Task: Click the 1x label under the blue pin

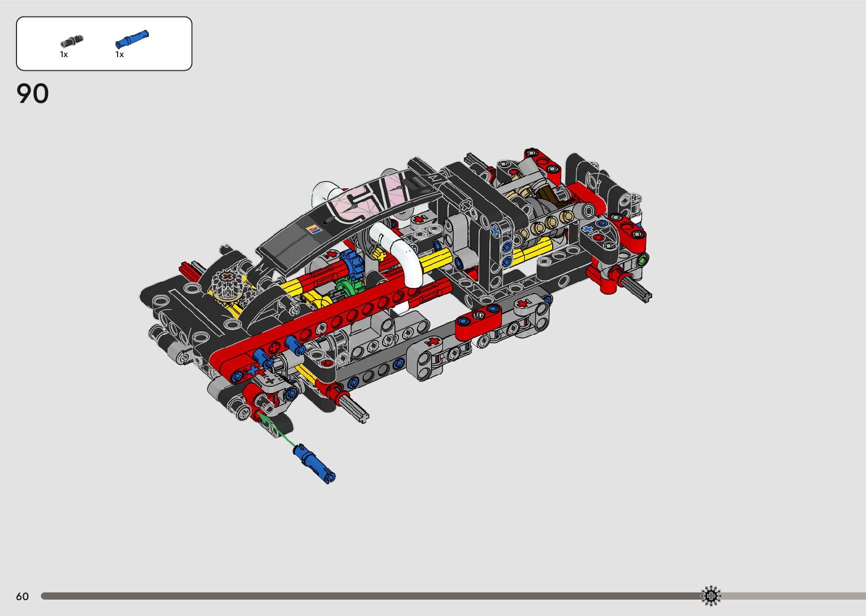Action: coord(119,54)
